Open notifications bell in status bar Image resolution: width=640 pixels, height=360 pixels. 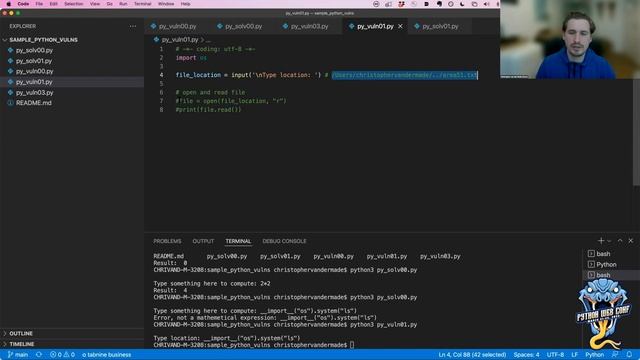629,355
